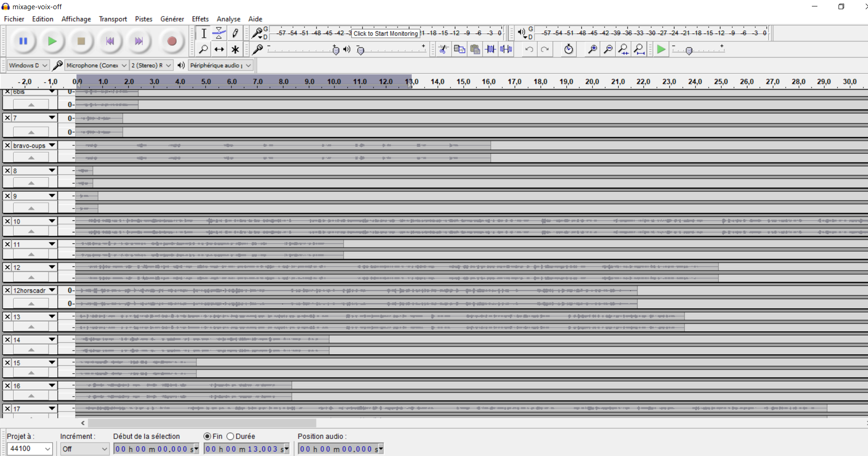Select the Fin radio button

click(x=207, y=436)
